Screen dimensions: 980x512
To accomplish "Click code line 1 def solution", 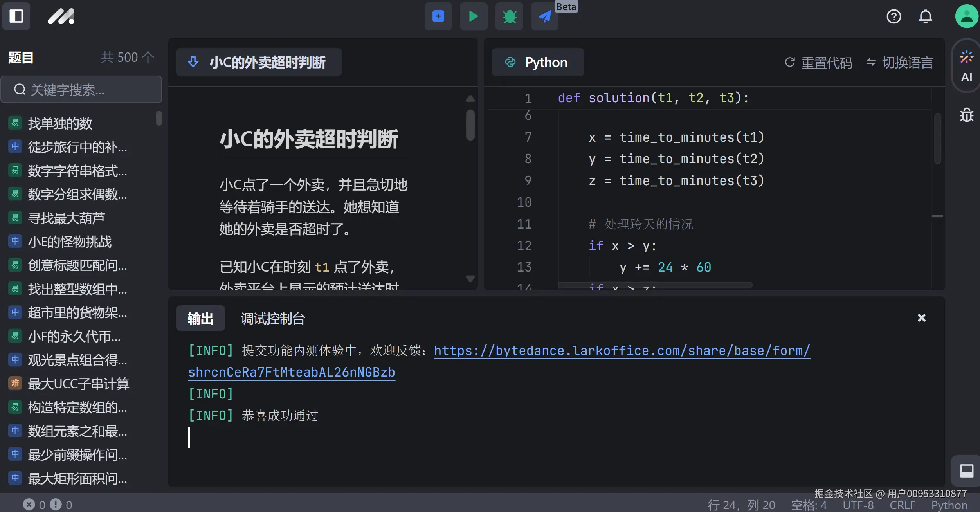I will pos(653,97).
